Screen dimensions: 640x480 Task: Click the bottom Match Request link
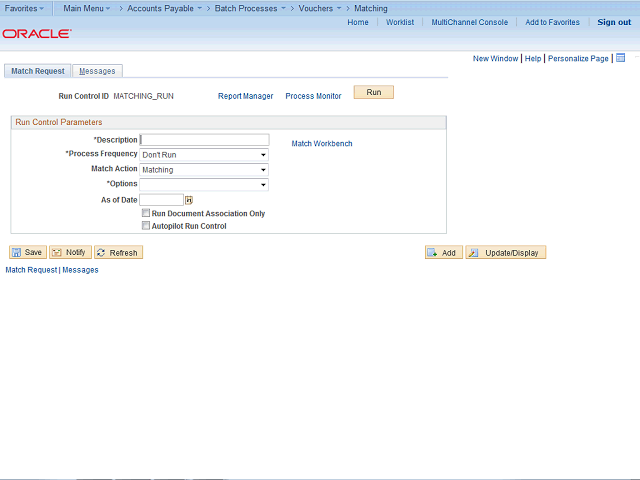(x=31, y=270)
